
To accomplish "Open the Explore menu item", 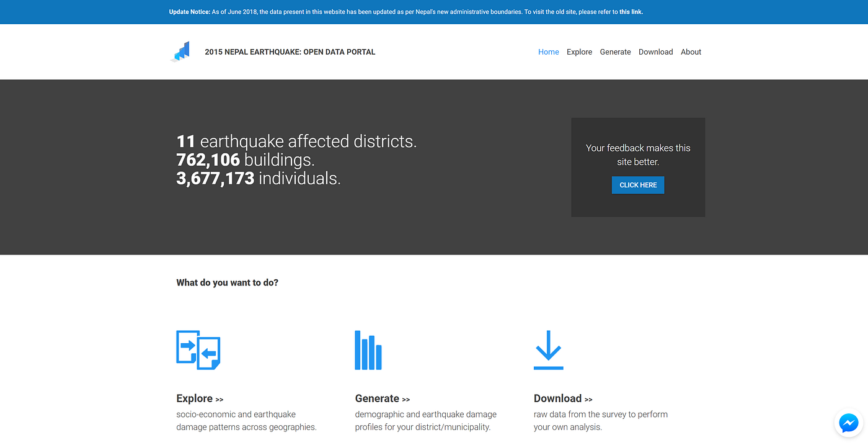I will coord(579,52).
